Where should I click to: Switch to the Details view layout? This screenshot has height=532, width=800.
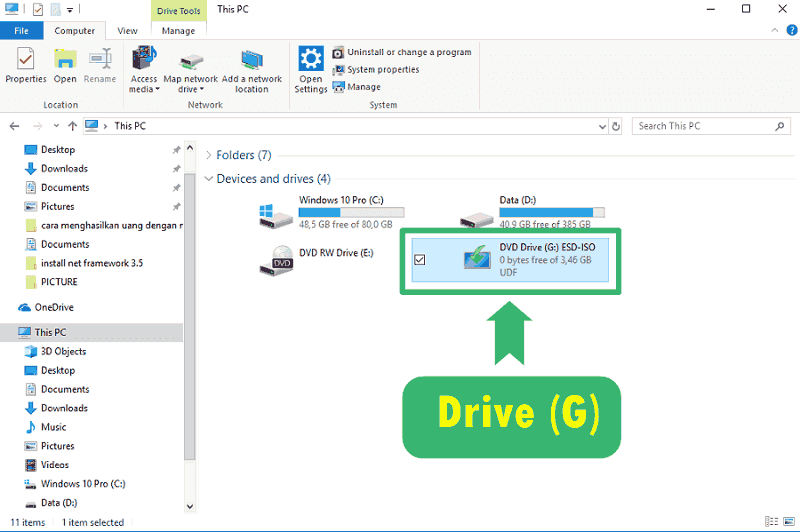771,522
